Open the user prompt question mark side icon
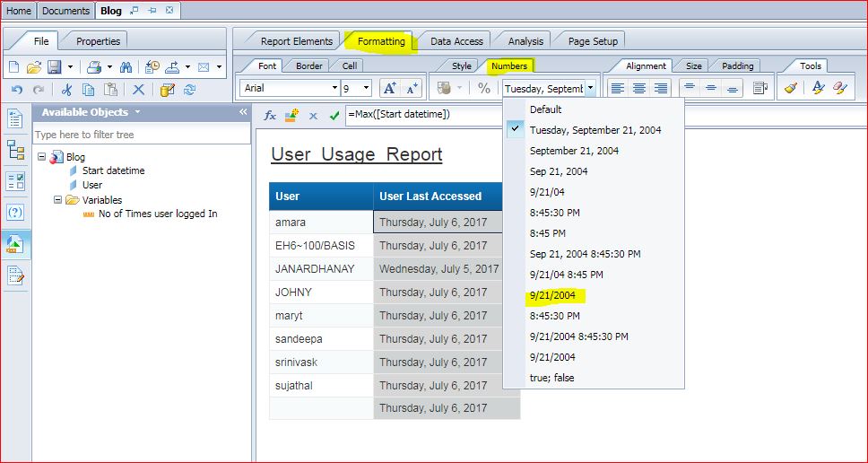The width and height of the screenshot is (868, 463). 15,212
